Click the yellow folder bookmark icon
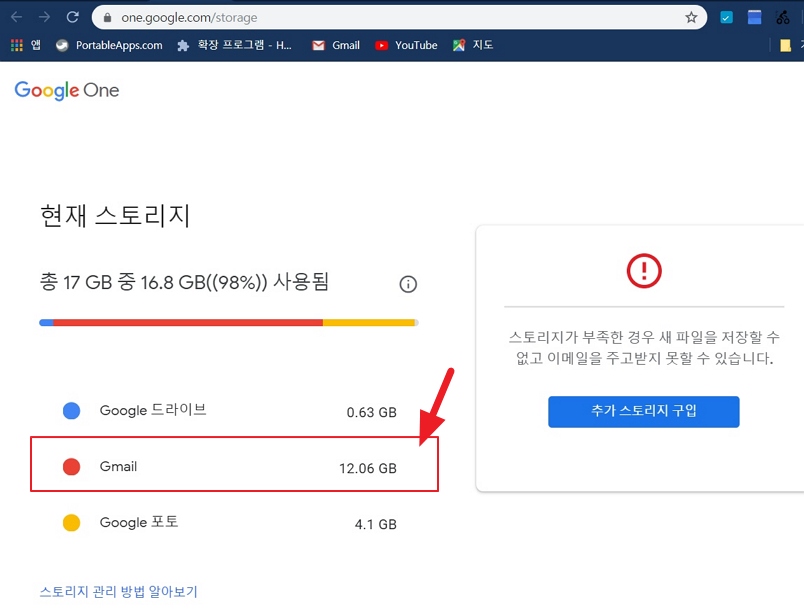The width and height of the screenshot is (804, 609). tap(785, 46)
